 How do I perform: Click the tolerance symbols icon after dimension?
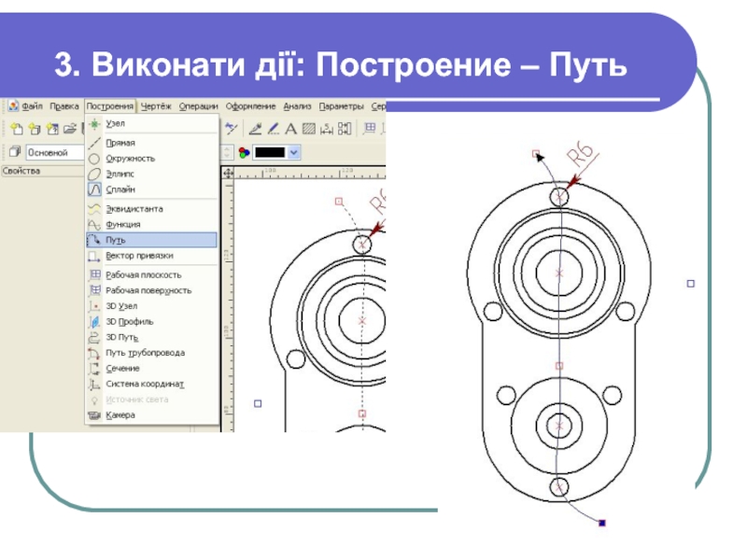pos(344,129)
